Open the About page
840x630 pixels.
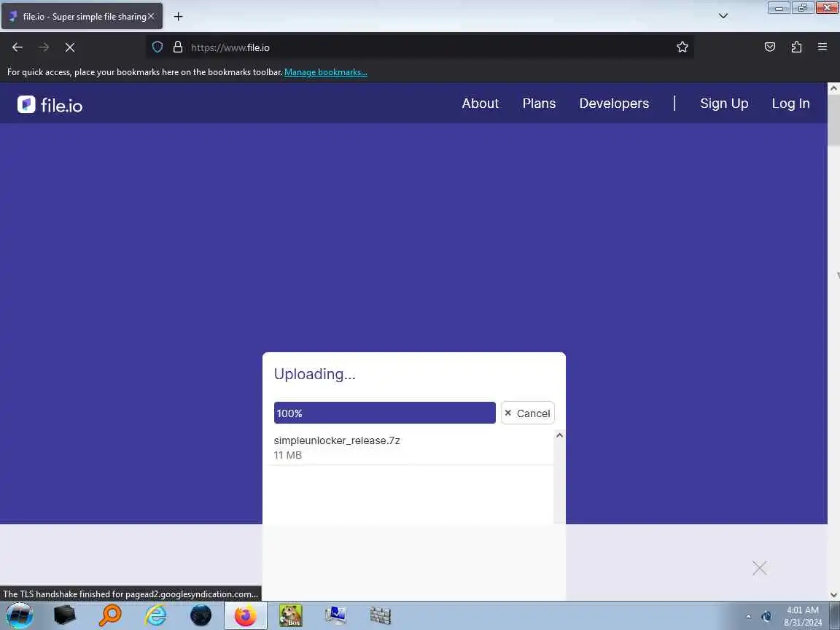tap(481, 104)
